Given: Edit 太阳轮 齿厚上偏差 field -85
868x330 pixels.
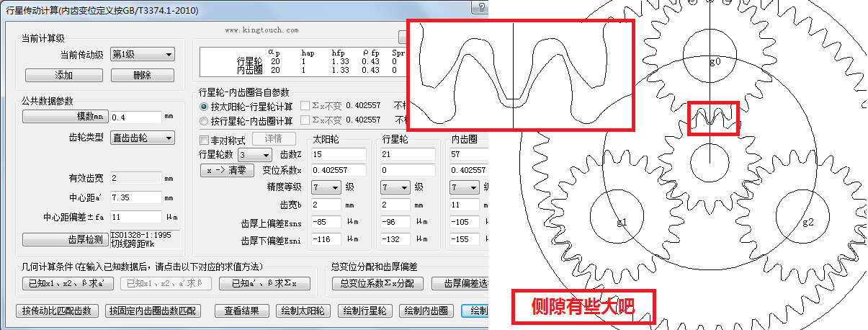Looking at the screenshot, I should tap(326, 222).
